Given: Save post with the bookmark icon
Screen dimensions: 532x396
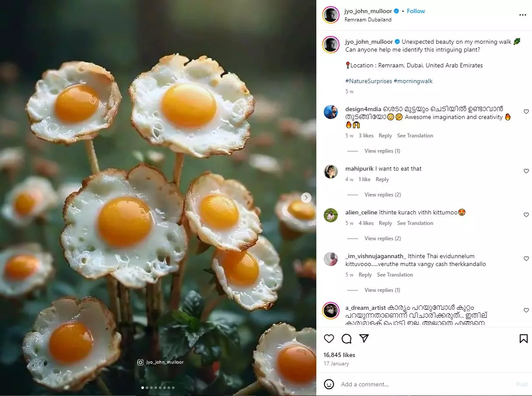Looking at the screenshot, I should [x=523, y=339].
